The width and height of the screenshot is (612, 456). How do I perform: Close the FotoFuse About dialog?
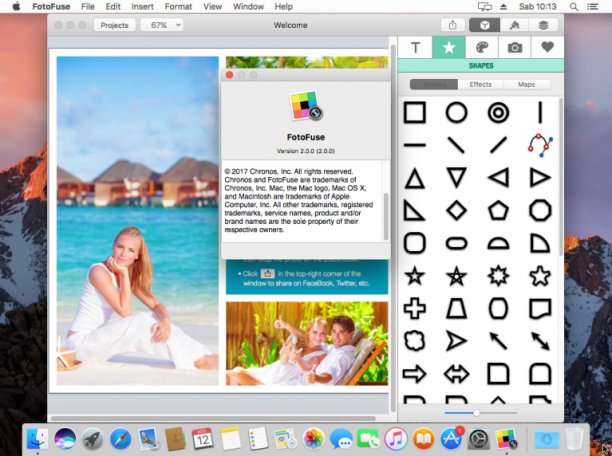click(230, 75)
